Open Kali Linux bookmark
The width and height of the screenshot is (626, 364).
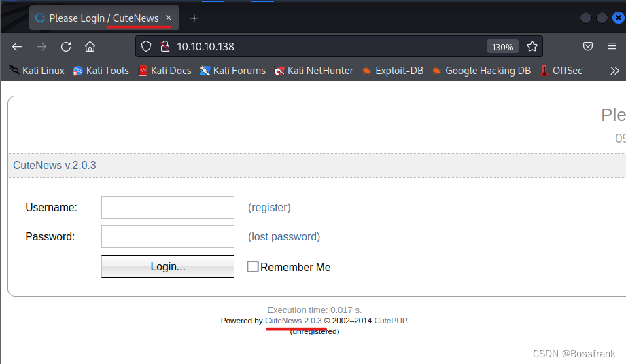(37, 71)
